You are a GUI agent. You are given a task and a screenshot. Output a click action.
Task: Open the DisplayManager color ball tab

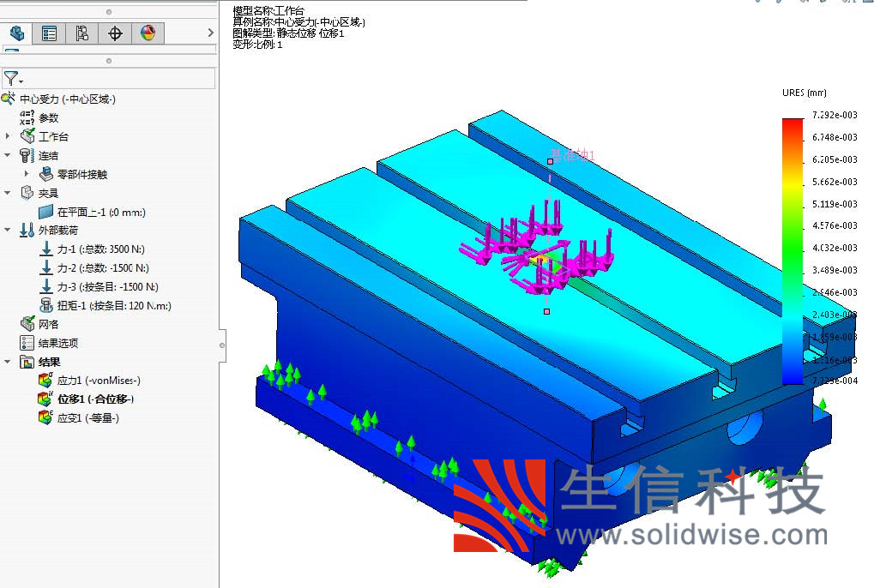click(x=148, y=33)
